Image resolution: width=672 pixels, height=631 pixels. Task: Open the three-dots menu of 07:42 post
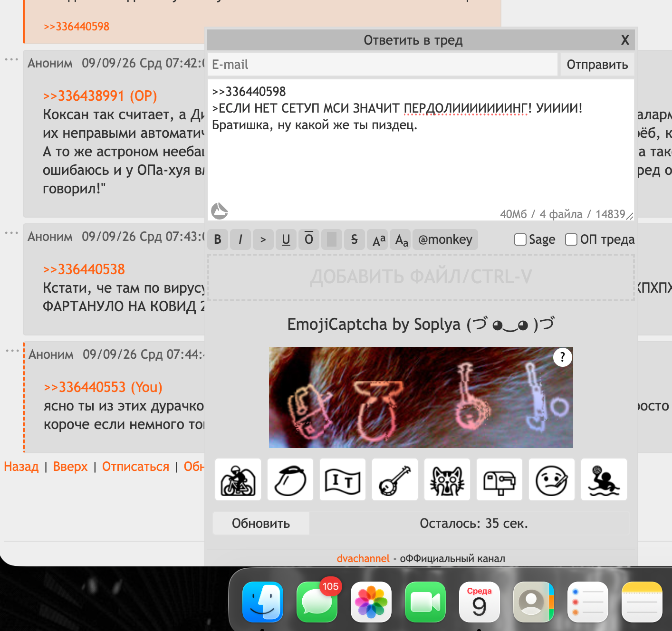pyautogui.click(x=11, y=60)
